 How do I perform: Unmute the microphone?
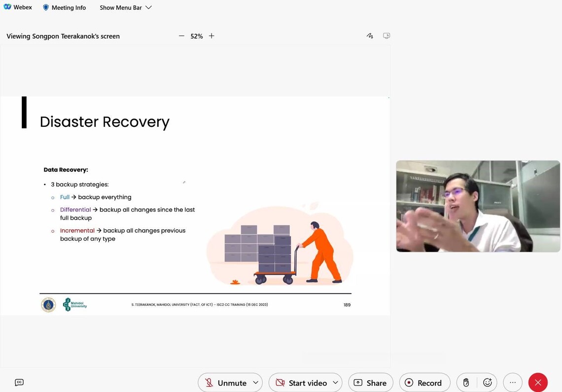click(x=225, y=383)
